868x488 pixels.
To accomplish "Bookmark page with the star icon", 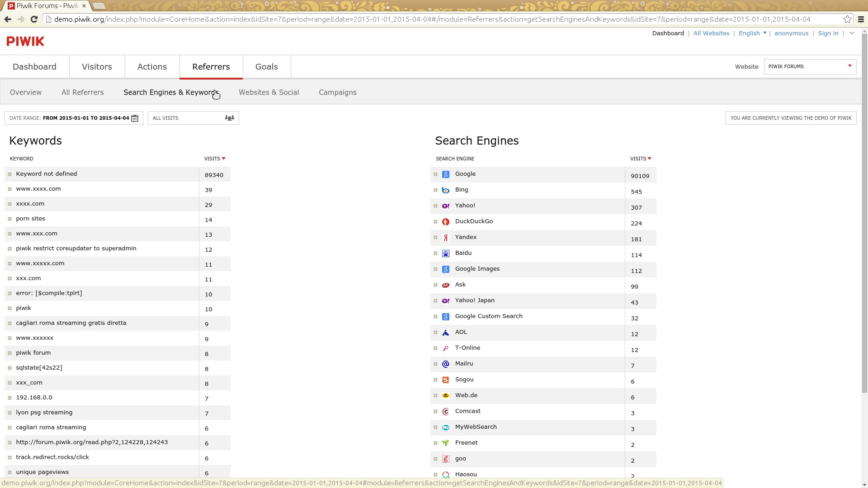I will point(847,19).
